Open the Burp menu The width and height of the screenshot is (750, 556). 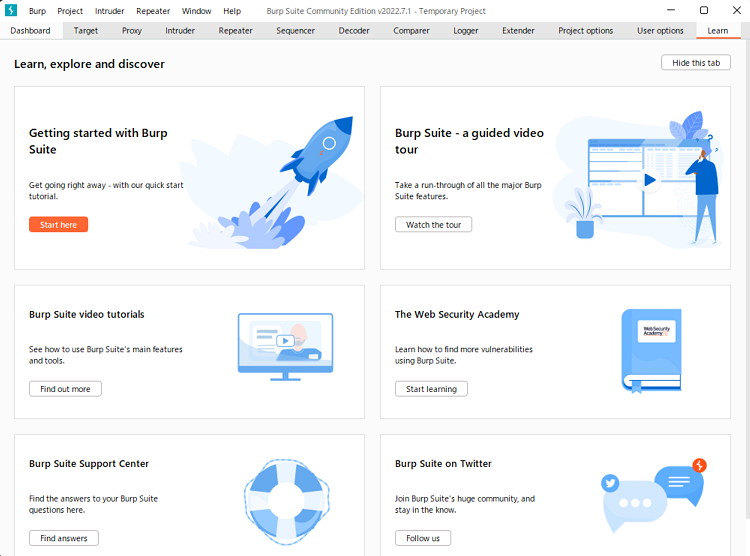(37, 11)
